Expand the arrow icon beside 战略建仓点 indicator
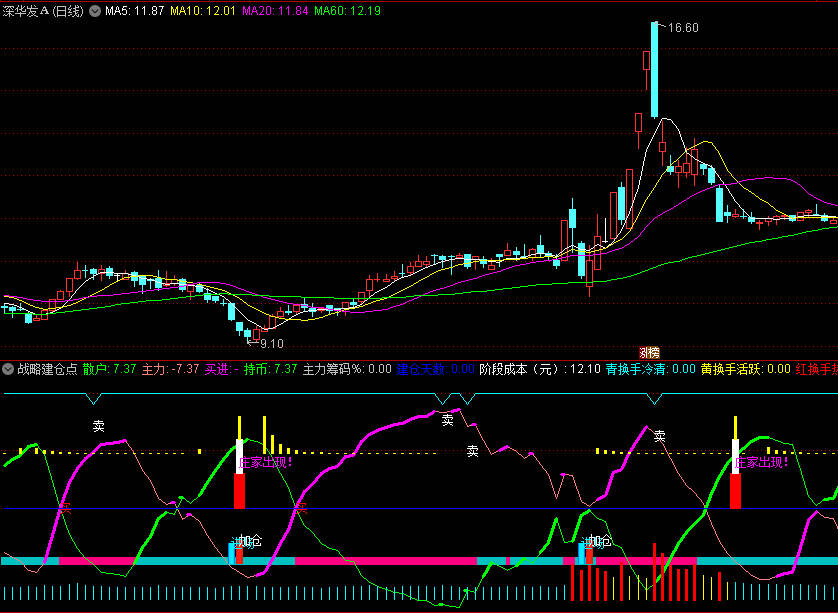The width and height of the screenshot is (838, 613). [x=8, y=369]
